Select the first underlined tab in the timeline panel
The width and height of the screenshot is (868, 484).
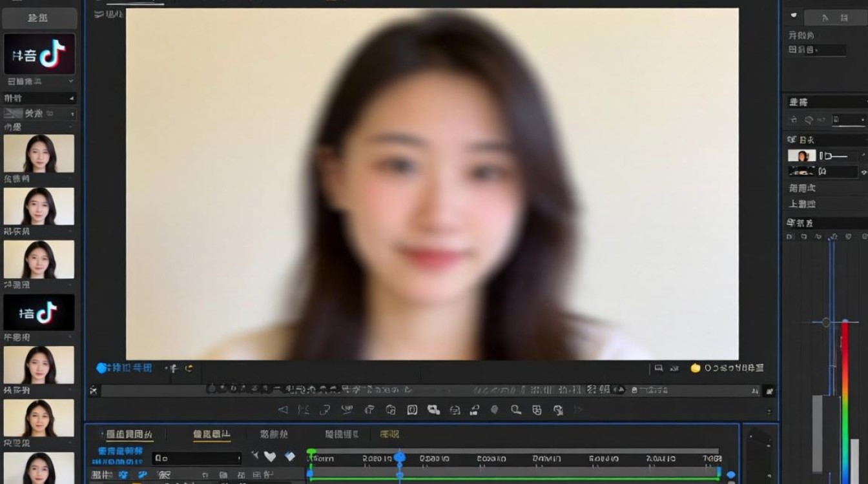click(x=129, y=434)
